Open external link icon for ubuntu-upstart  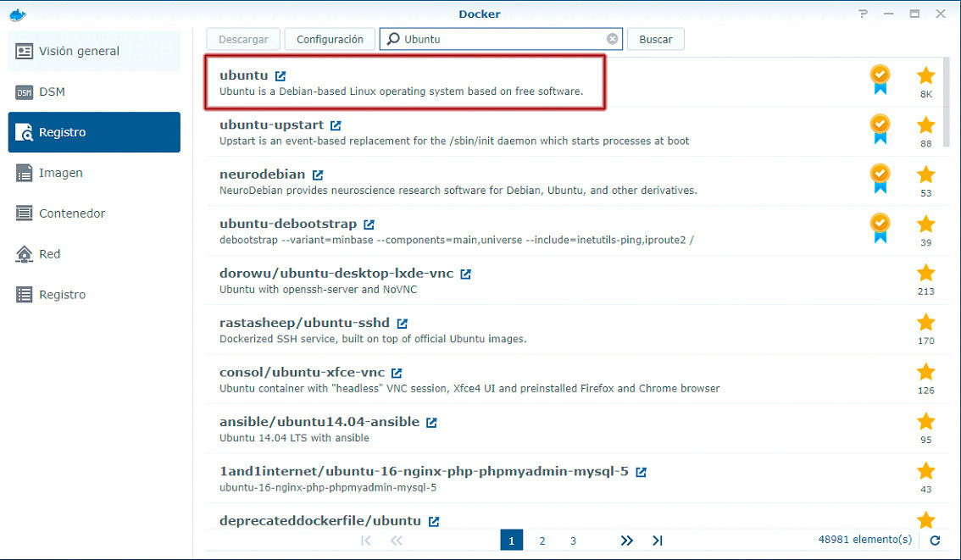click(x=336, y=125)
